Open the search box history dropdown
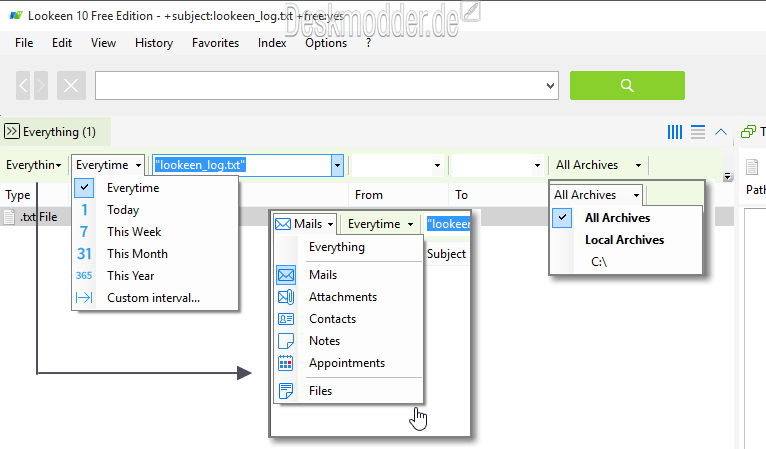 [x=550, y=86]
